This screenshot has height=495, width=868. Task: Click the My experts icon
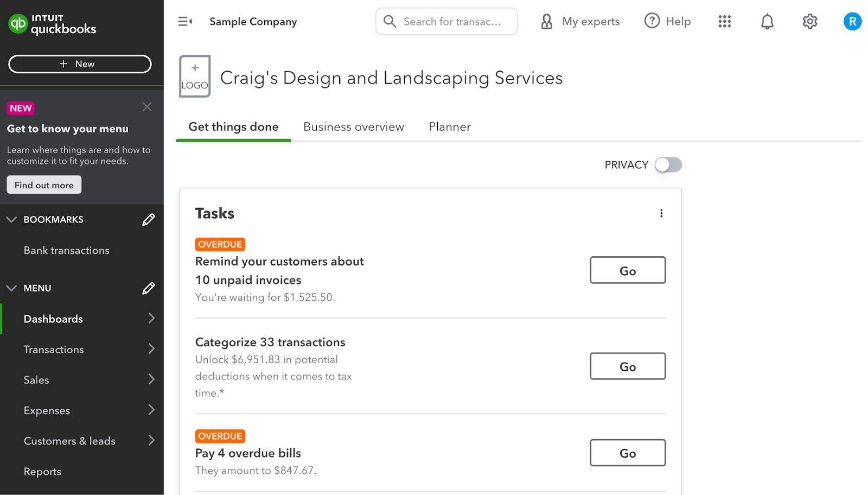546,22
